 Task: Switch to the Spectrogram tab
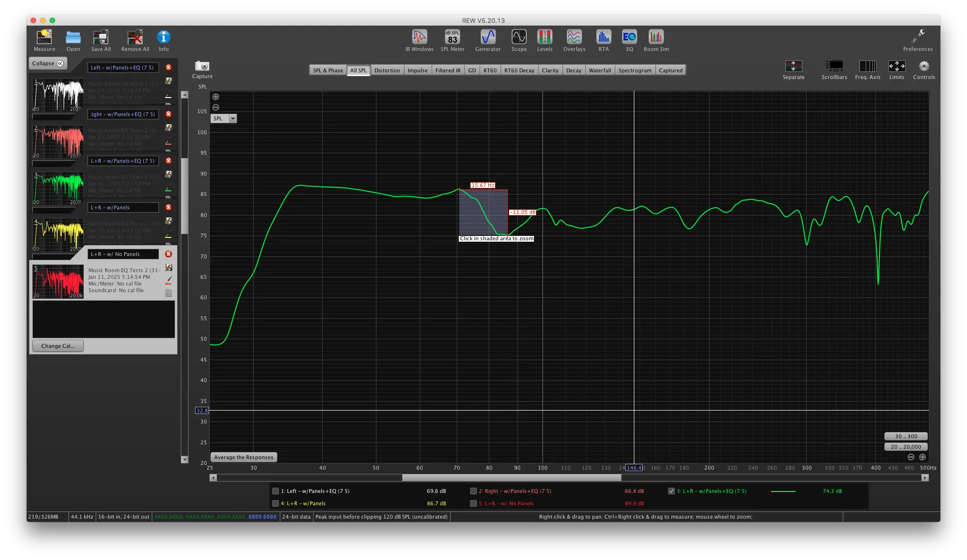point(634,70)
